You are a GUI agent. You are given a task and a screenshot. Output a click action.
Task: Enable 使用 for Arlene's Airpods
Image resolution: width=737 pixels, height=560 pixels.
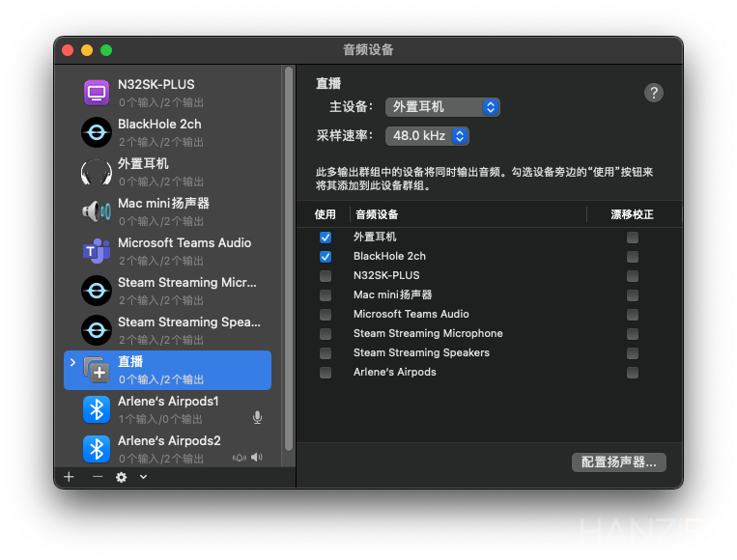pyautogui.click(x=326, y=373)
